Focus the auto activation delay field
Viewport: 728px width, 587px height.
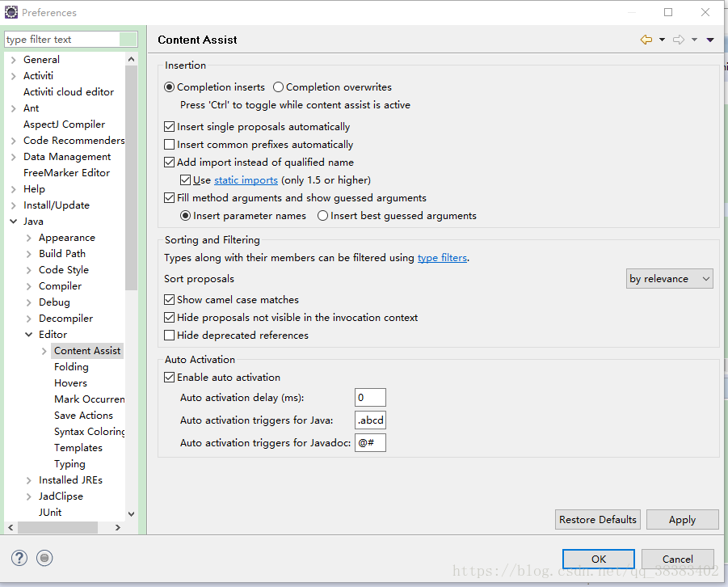coord(370,398)
